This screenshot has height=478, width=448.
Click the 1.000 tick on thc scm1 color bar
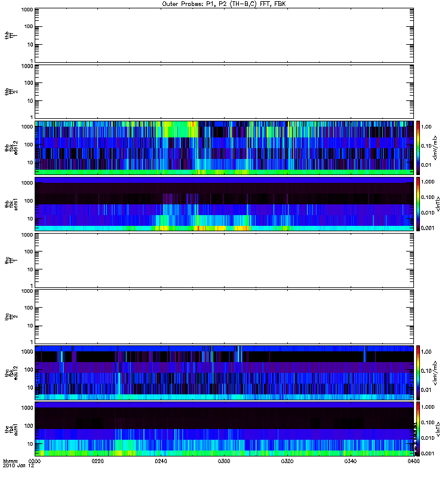coord(428,407)
